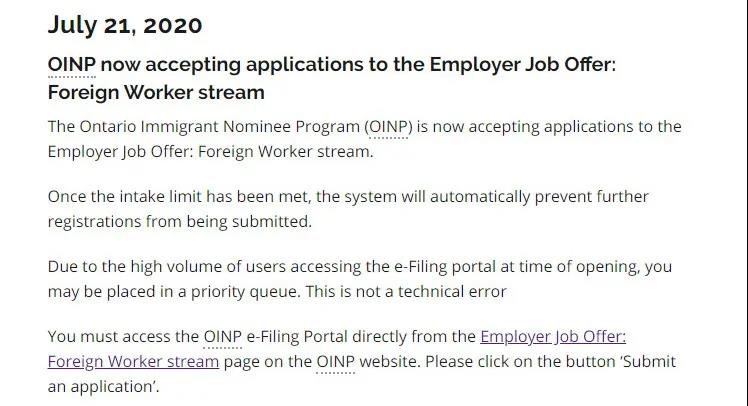Click the 'Foreign Worker stream' underlined link text
Viewport: 748px width, 406px height.
coord(133,361)
